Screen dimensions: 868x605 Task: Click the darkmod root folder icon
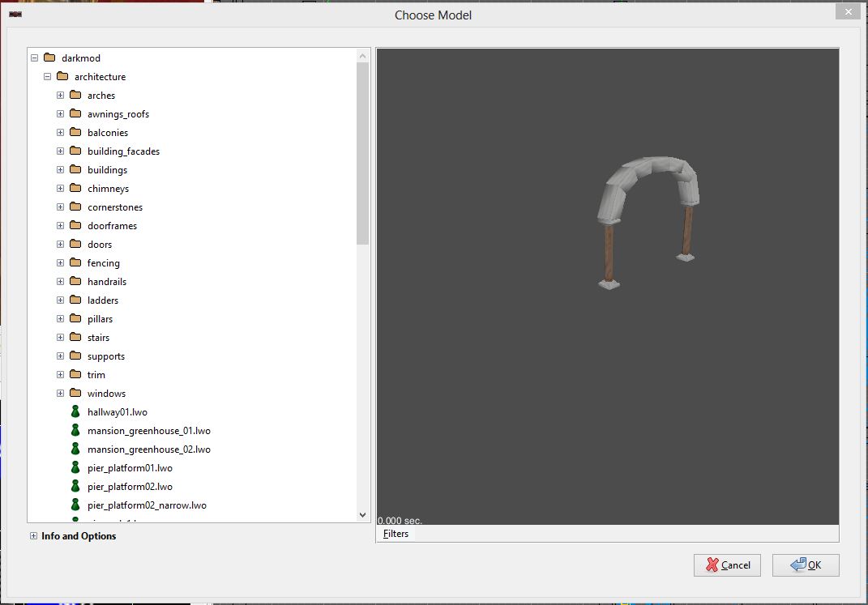point(49,58)
